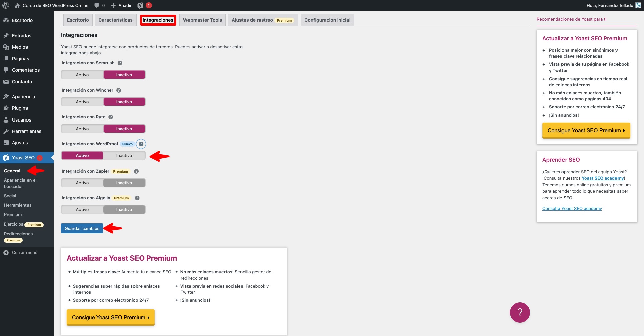This screenshot has height=336, width=644.
Task: Click the Usuarios person icon
Action: 6,120
